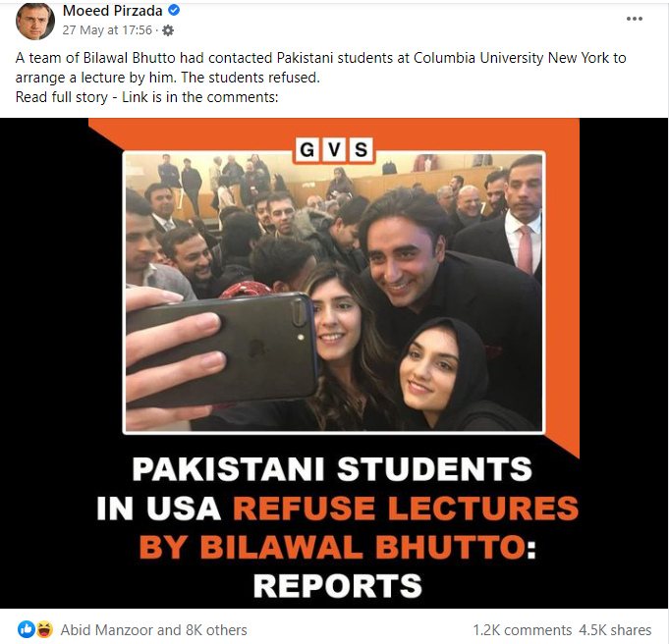The width and height of the screenshot is (669, 644).
Task: Click the white PAKISTANI STUDENTS headline line
Action: (332, 469)
